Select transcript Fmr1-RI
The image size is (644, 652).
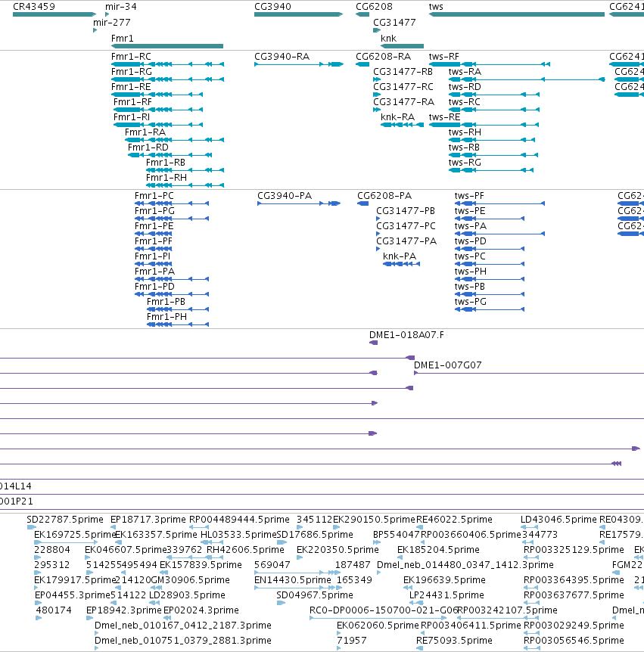(158, 125)
